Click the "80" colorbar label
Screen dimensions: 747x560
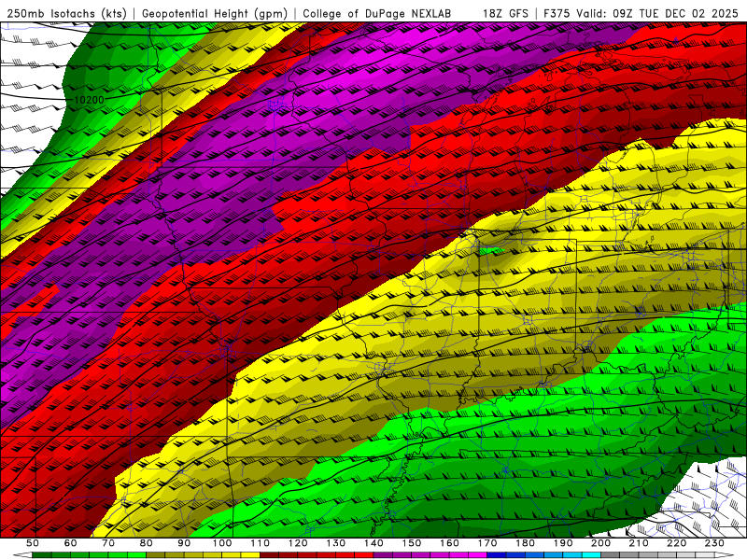(x=146, y=543)
